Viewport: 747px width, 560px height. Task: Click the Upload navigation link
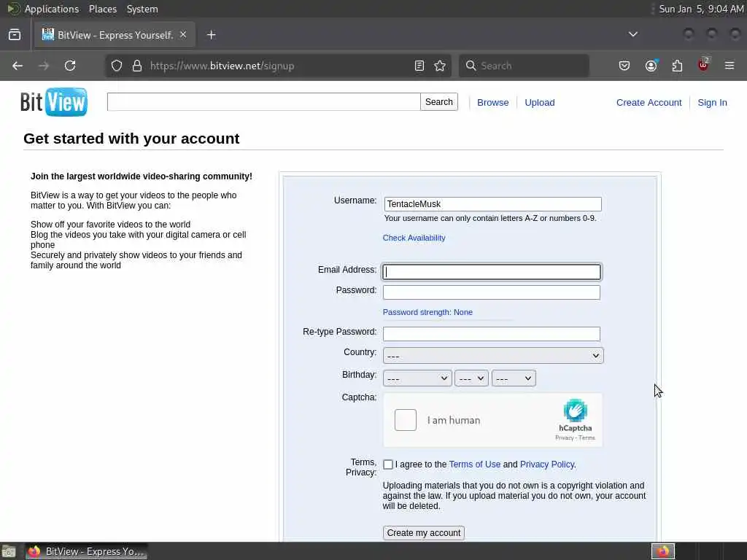[x=540, y=102]
